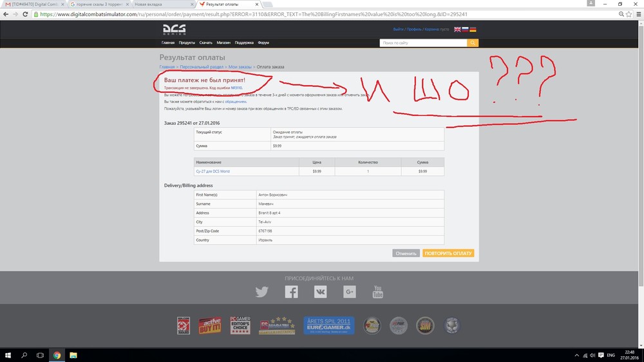Open File Explorer from taskbar

click(73, 355)
